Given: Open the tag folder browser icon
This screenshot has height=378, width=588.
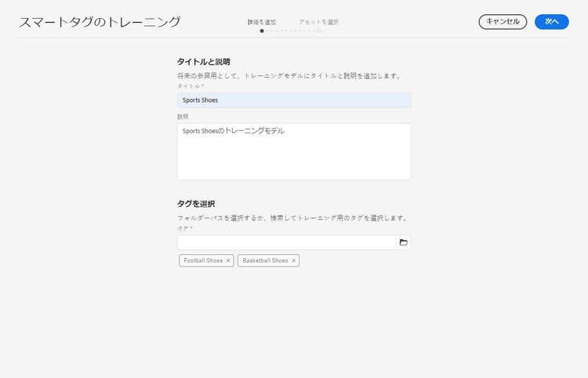Looking at the screenshot, I should click(x=403, y=243).
